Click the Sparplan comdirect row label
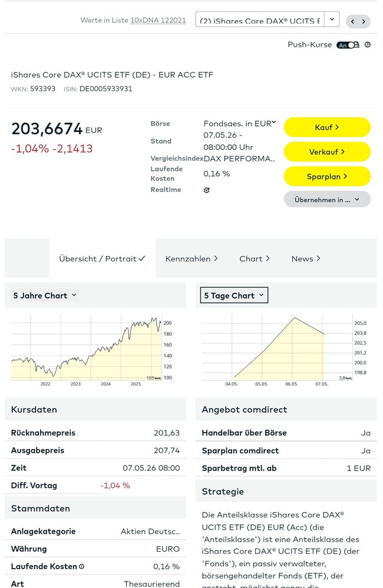Image resolution: width=383 pixels, height=588 pixels. [240, 451]
